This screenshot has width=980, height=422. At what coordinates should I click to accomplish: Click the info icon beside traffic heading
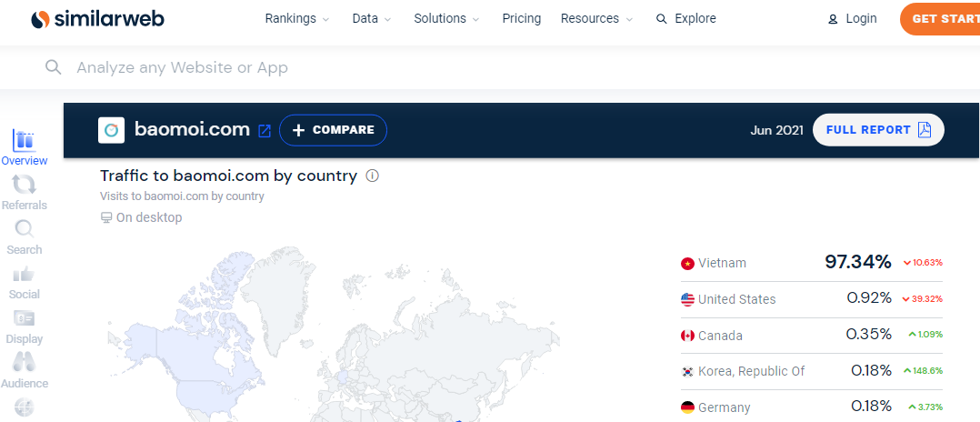point(372,176)
